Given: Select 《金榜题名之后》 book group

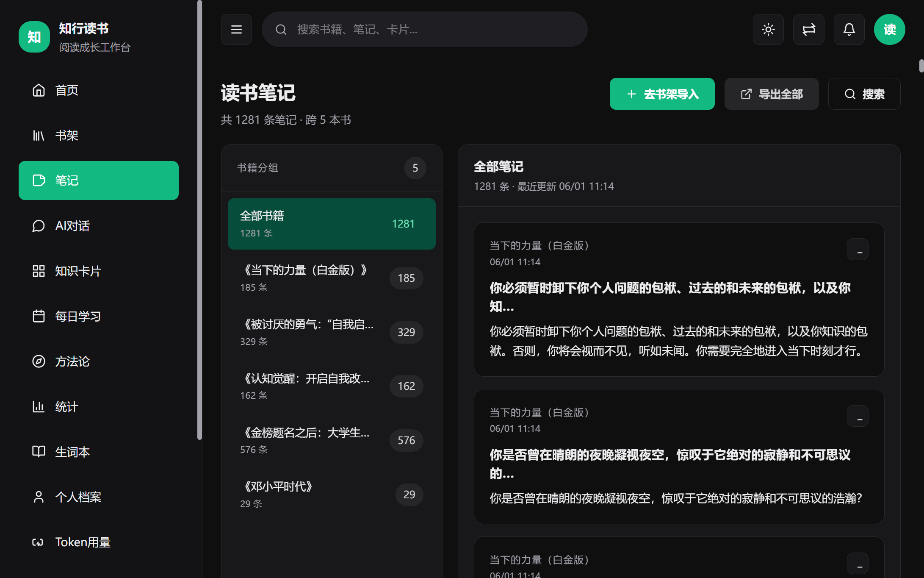Looking at the screenshot, I should coord(332,440).
